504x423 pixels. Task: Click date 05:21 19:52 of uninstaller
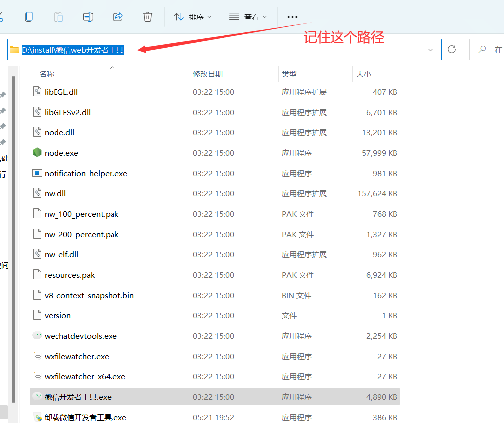[214, 418]
